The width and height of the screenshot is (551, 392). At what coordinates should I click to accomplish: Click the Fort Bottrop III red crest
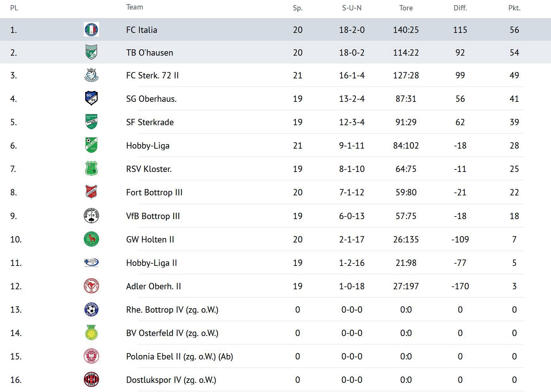91,192
